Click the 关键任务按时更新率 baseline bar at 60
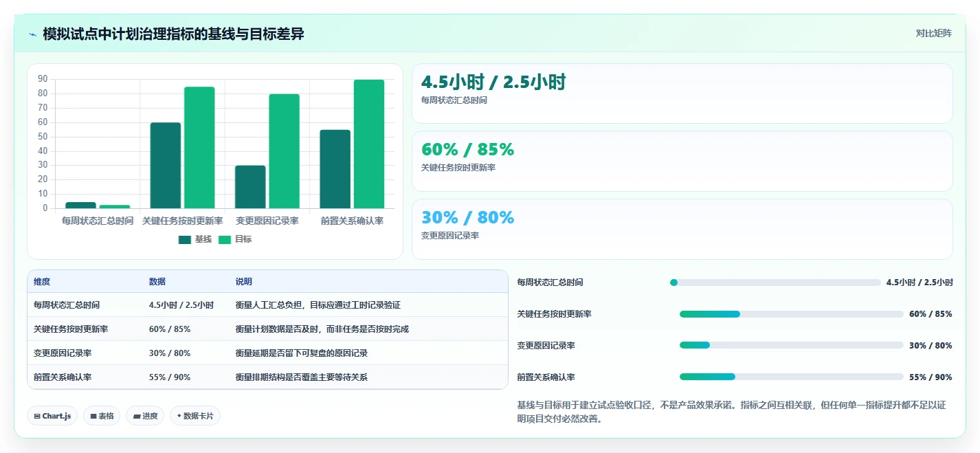The image size is (980, 453). 166,165
